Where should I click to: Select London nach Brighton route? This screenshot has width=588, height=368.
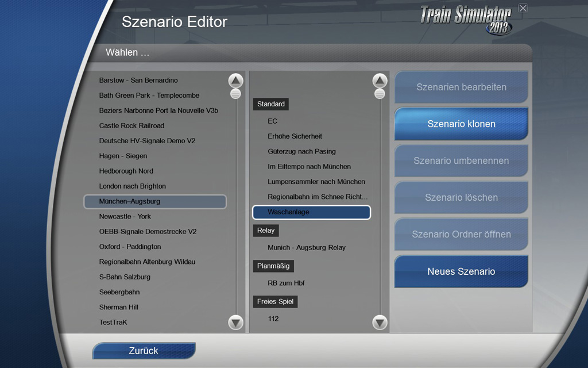tap(133, 186)
